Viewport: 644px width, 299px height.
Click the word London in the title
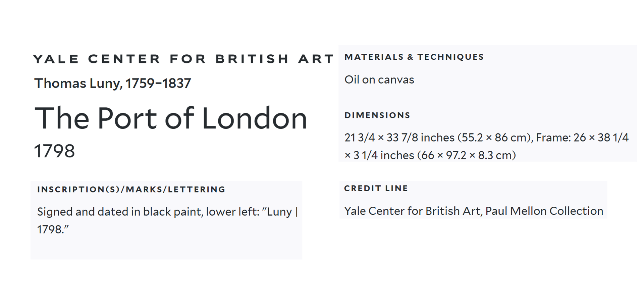point(255,118)
